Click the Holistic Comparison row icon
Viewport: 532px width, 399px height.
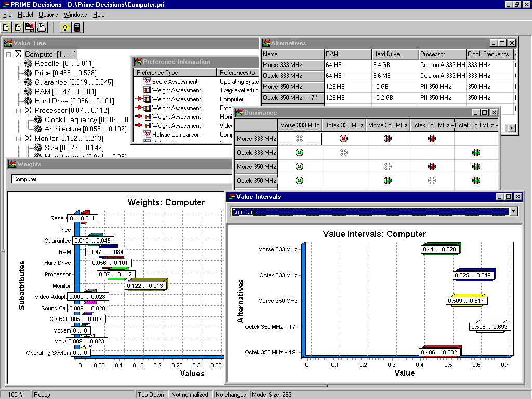tap(147, 135)
